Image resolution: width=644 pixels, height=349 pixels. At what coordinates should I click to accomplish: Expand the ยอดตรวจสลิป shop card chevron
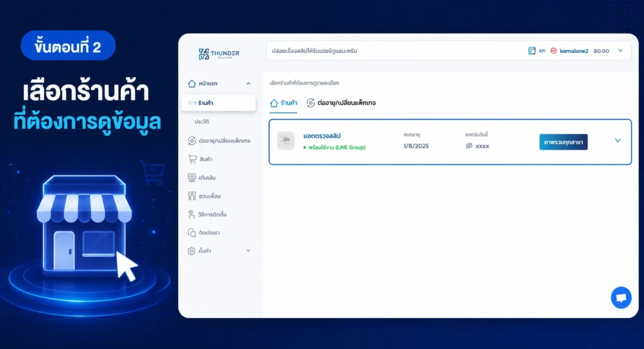coord(618,140)
